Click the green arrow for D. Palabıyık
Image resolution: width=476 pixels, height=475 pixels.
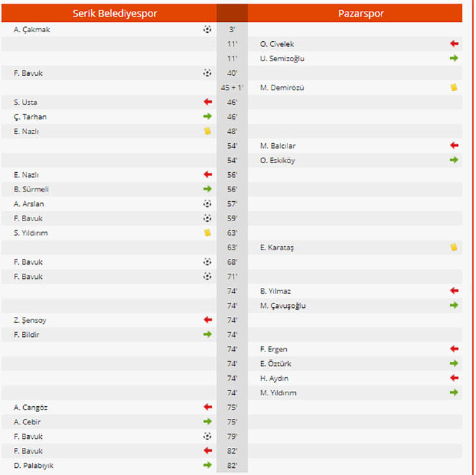click(207, 465)
